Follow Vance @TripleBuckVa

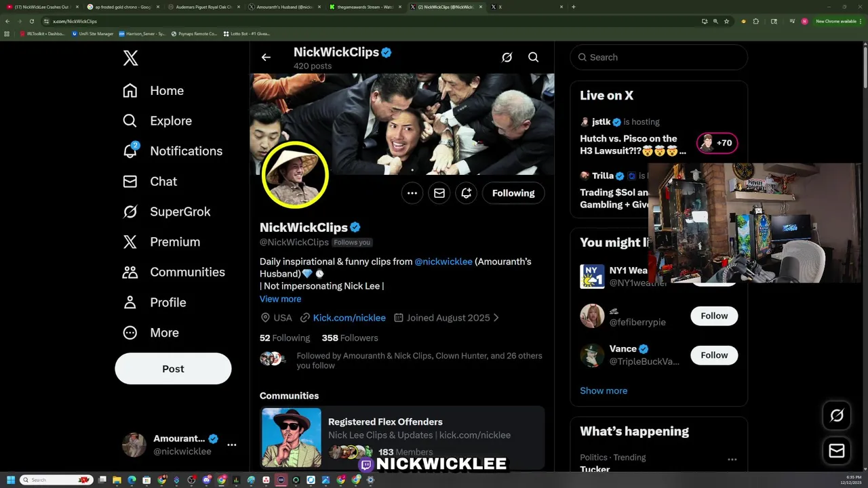click(x=714, y=355)
